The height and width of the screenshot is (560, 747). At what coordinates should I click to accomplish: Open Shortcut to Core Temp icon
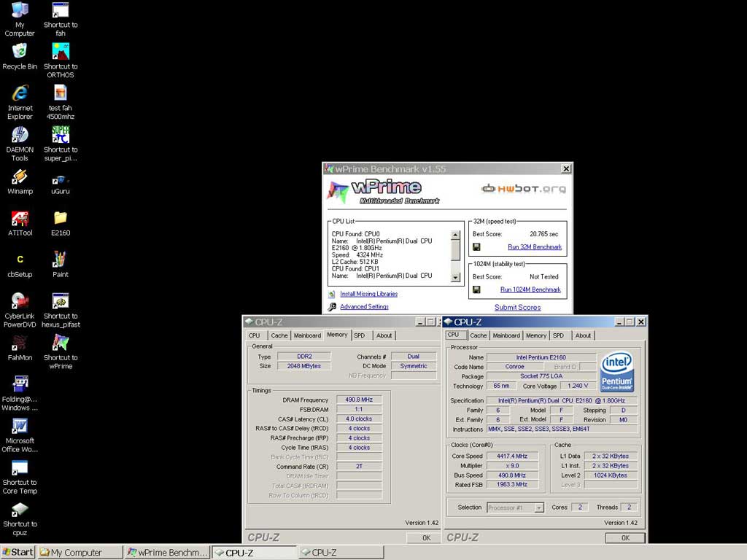pos(20,477)
